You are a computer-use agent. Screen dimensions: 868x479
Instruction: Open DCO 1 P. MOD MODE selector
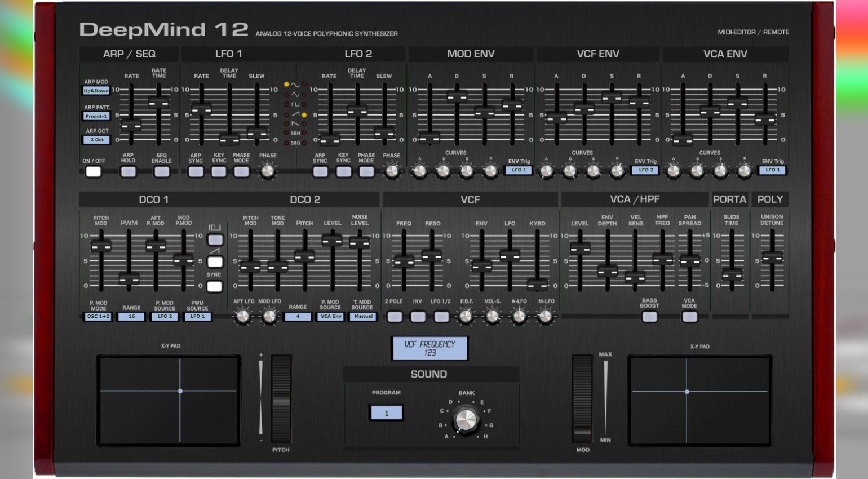[98, 317]
